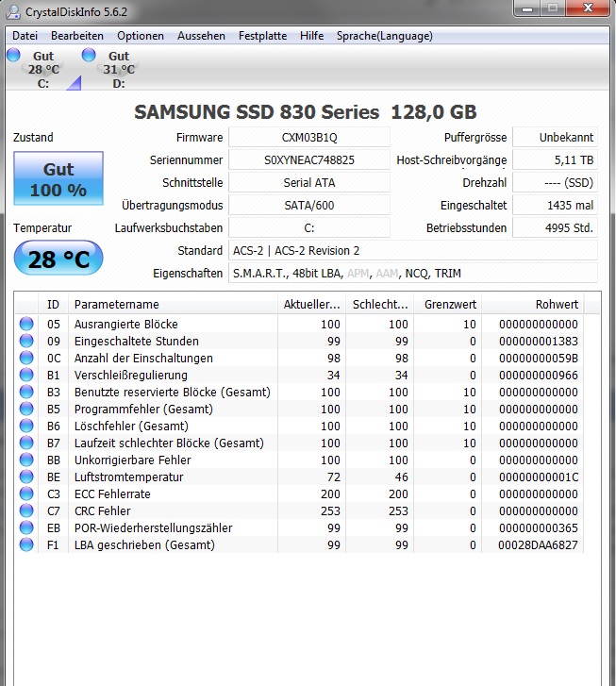This screenshot has height=686, width=616.
Task: Click the status orb of row B3
Action: (26, 392)
